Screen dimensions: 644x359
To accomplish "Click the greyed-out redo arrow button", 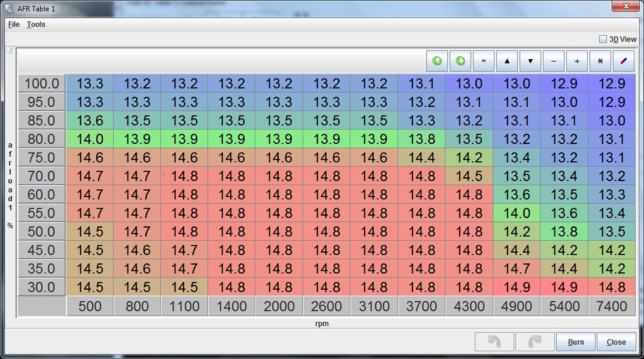I will 535,341.
